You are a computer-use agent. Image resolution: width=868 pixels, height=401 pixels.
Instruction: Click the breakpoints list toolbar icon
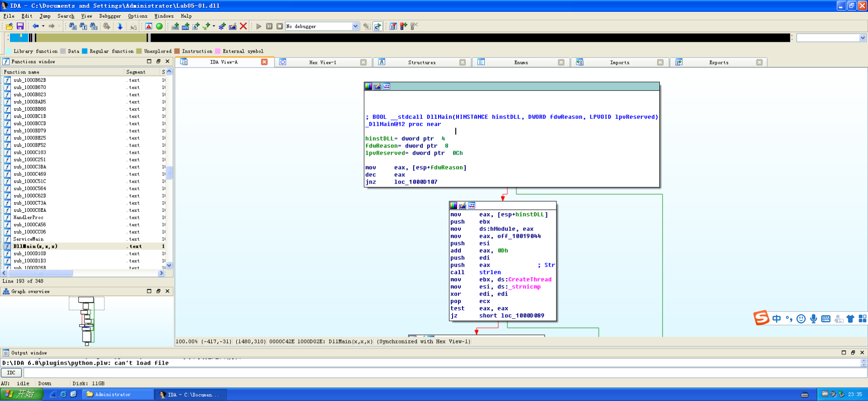pos(393,26)
